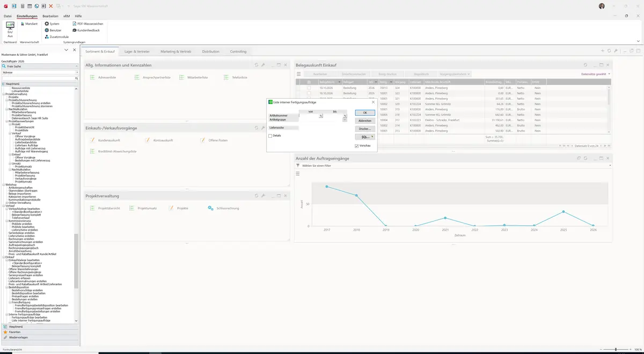Open the chart filter dropdown
The width and height of the screenshot is (644, 354).
(x=610, y=166)
